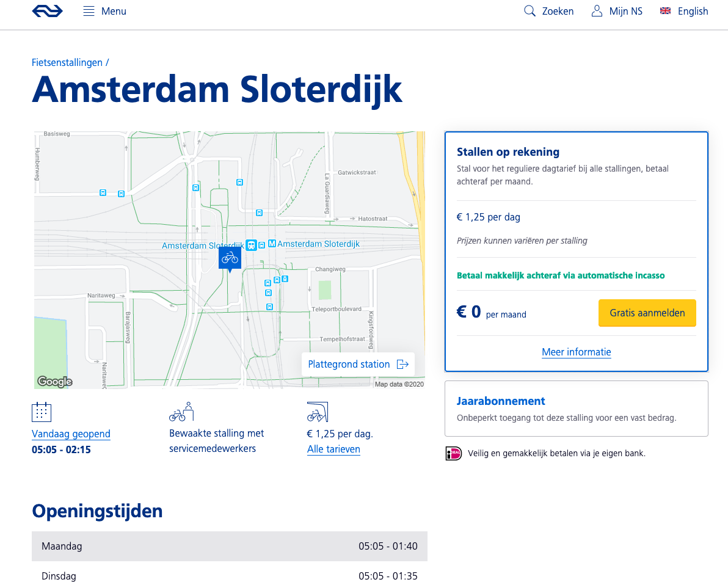Click the Gratis aanmelden button
The height and width of the screenshot is (582, 728).
(x=647, y=313)
